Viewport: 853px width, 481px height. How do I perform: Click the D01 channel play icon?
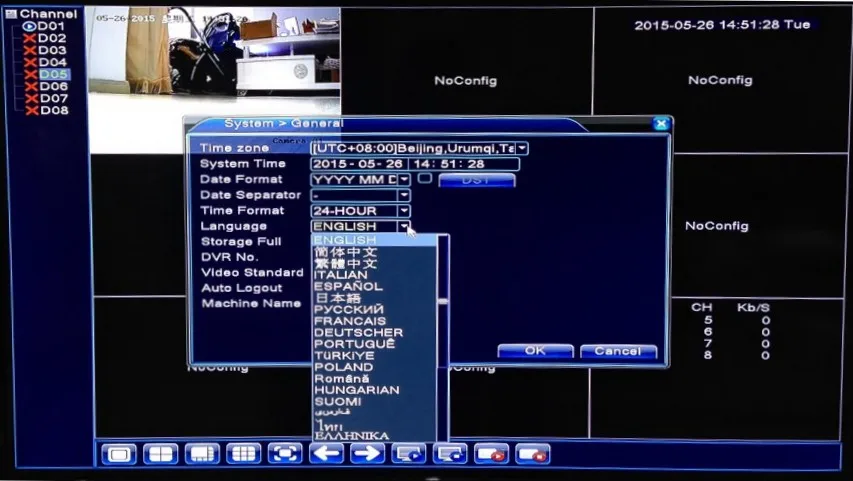coord(29,26)
